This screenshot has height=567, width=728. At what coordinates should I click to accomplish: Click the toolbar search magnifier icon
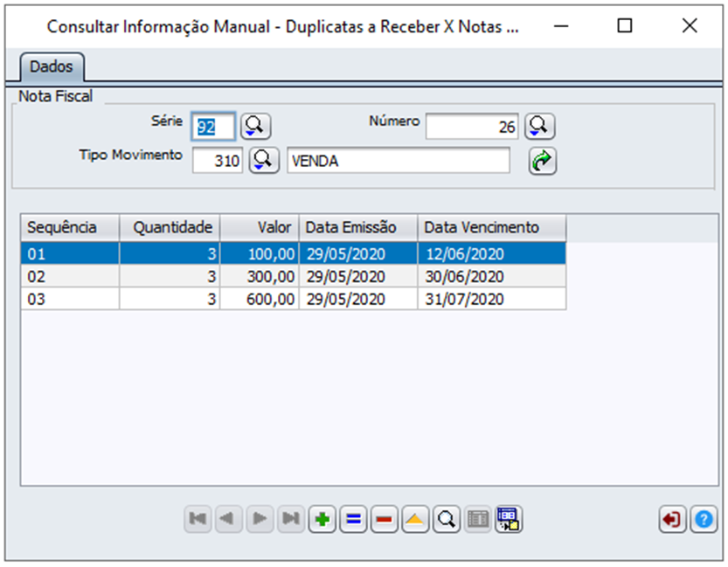[x=447, y=519]
